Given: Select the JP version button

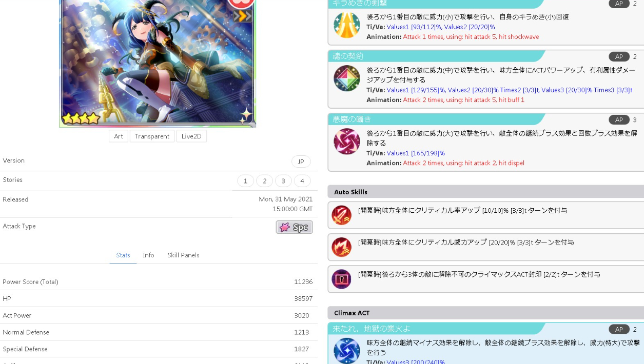Looking at the screenshot, I should pyautogui.click(x=301, y=161).
